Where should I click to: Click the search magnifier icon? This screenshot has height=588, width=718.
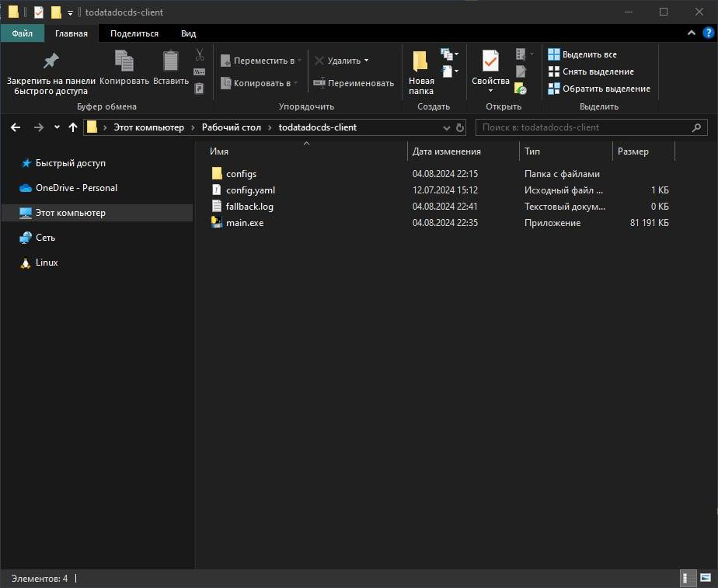click(x=696, y=127)
